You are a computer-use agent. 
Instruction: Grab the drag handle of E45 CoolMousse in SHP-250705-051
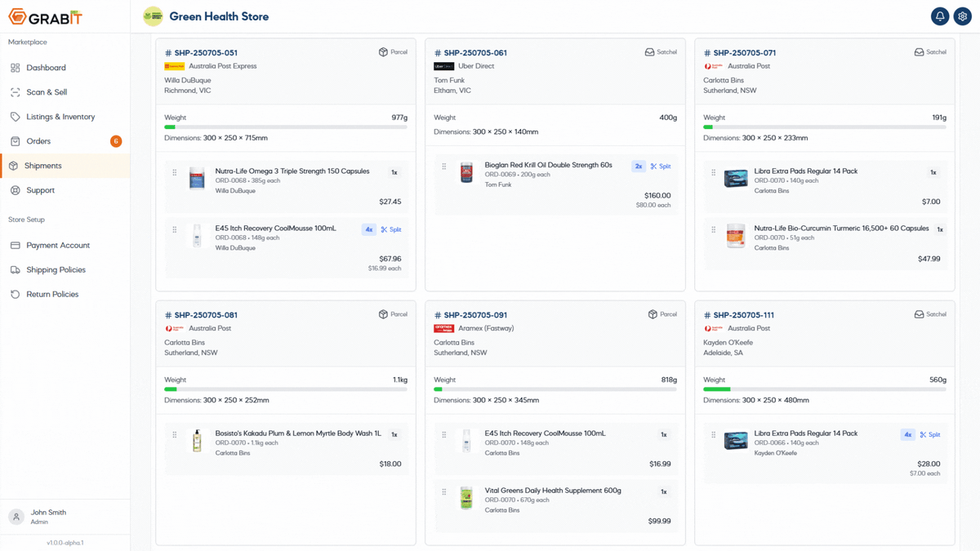click(175, 230)
